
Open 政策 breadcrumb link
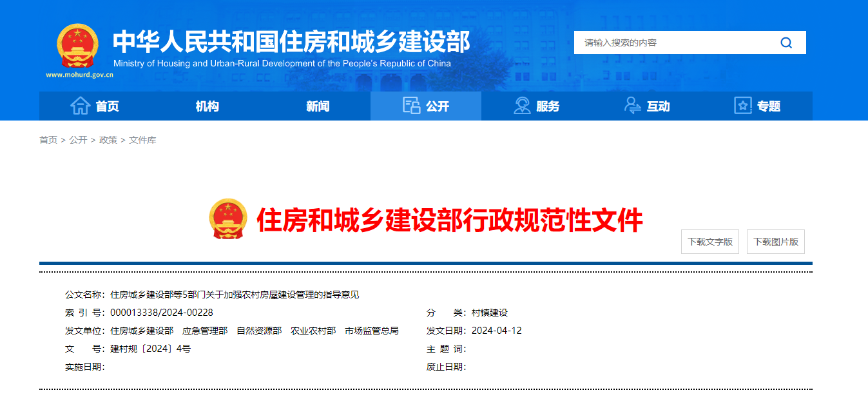108,140
